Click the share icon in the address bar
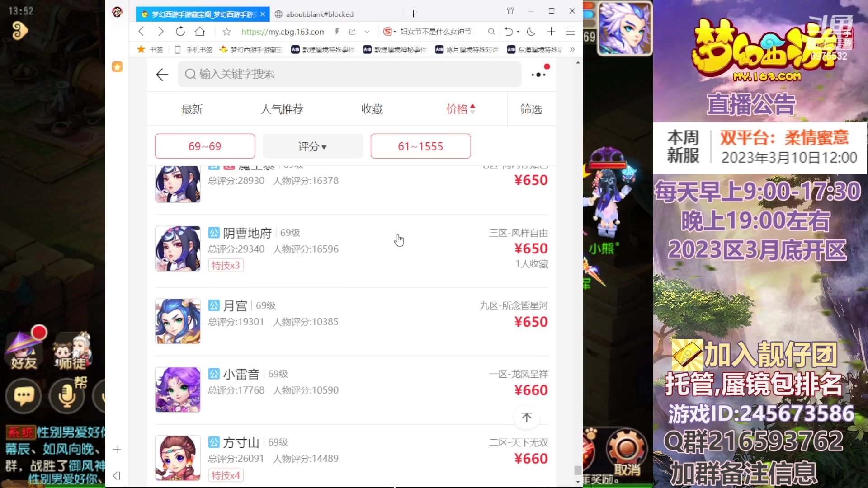Screen dimensions: 868x488 (353, 32)
